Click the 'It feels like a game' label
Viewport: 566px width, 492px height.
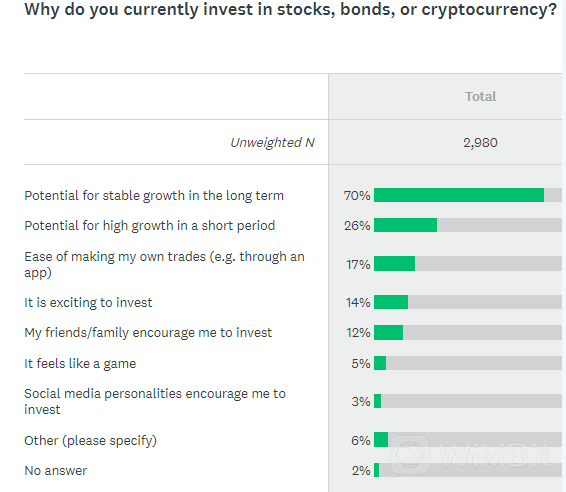click(80, 363)
